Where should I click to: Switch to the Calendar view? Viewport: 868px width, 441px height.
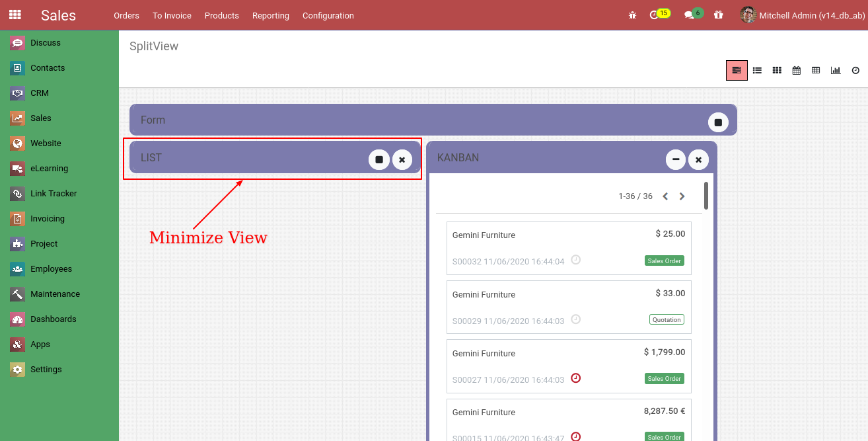tap(796, 70)
